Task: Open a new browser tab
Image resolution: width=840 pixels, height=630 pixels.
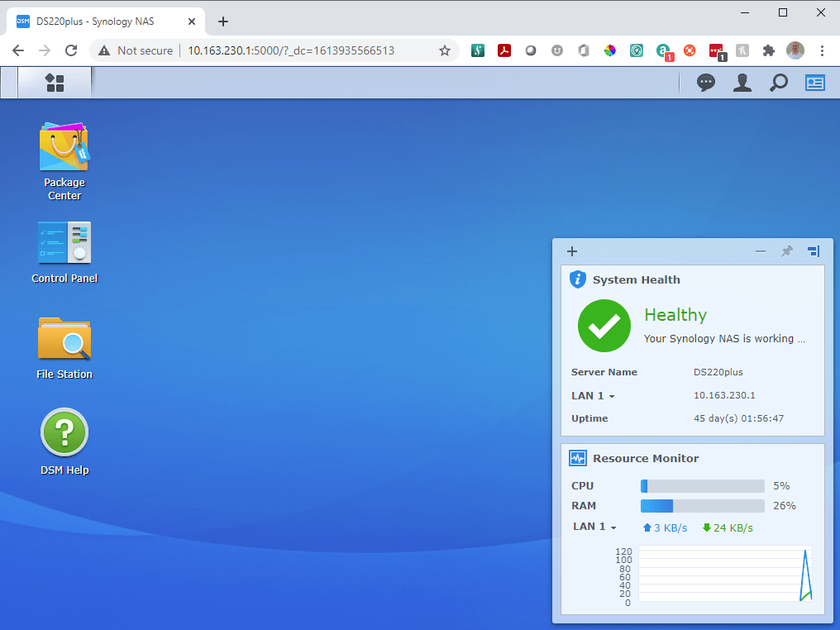Action: click(222, 21)
